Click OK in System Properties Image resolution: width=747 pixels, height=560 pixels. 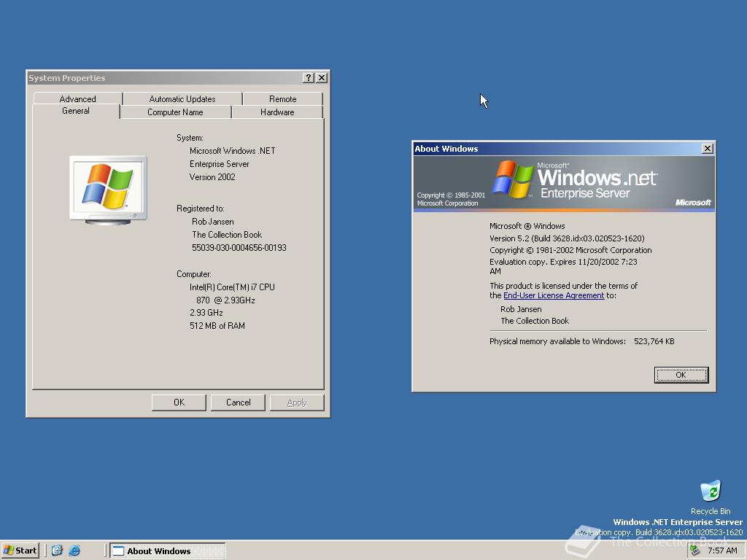(x=179, y=402)
